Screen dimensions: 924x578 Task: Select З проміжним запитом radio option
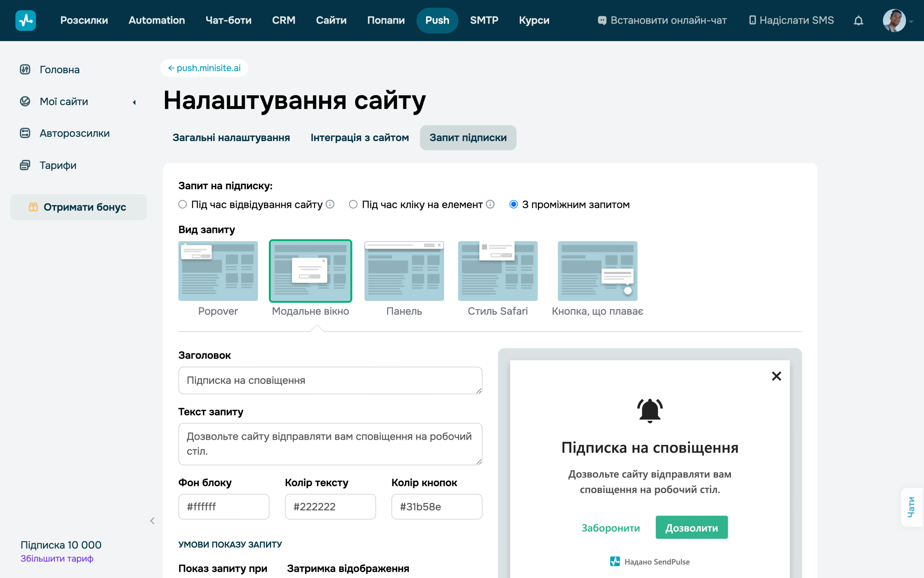pyautogui.click(x=513, y=204)
